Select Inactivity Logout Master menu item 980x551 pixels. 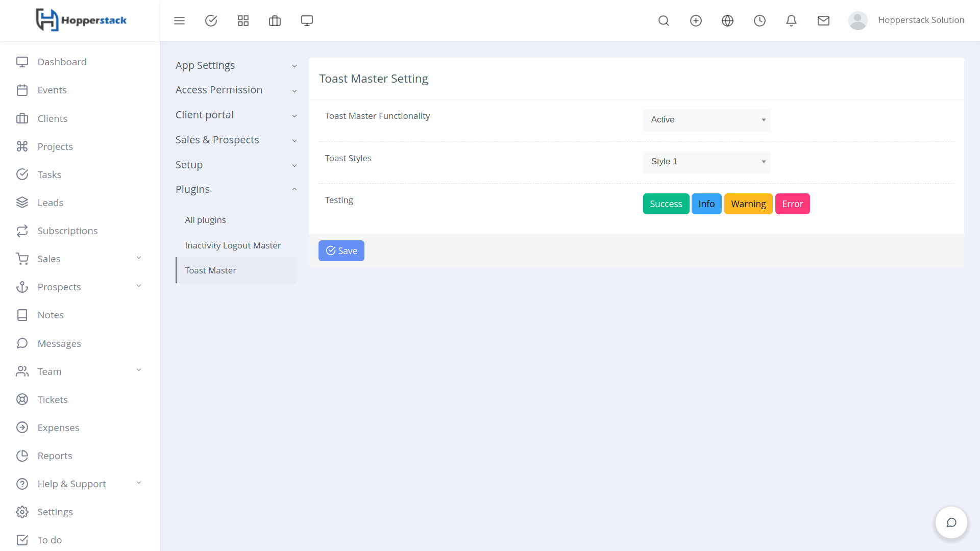point(233,245)
